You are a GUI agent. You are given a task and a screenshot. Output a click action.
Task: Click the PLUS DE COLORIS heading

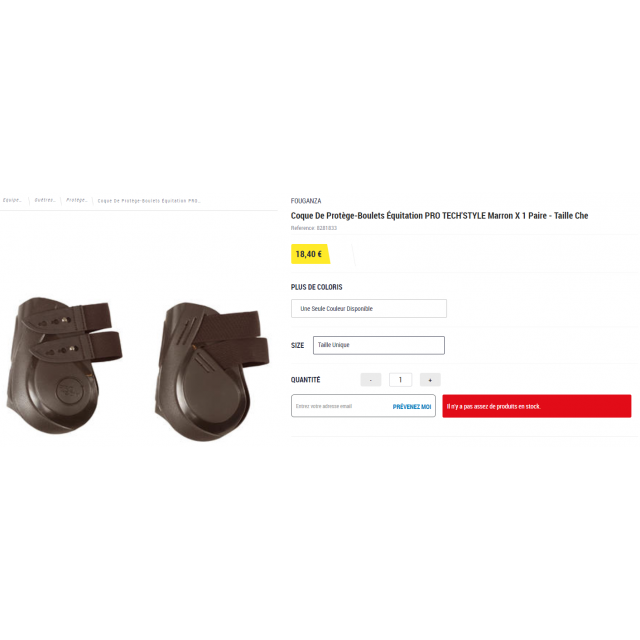pyautogui.click(x=316, y=287)
